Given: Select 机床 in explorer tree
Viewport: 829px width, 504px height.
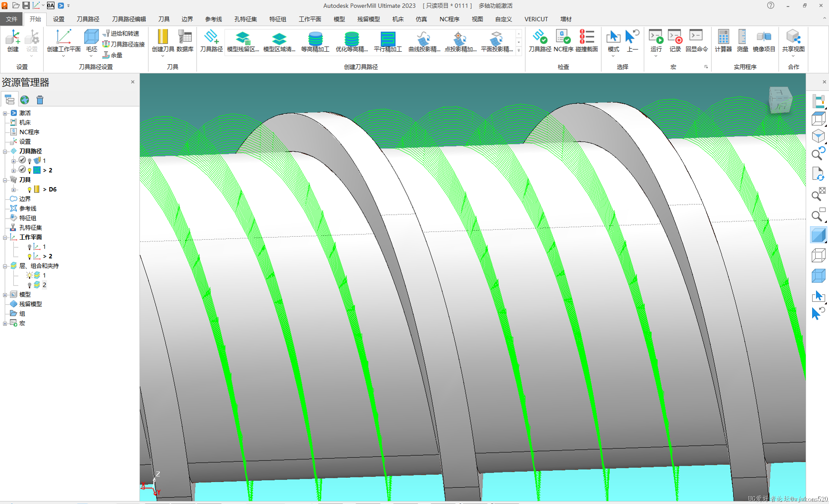Looking at the screenshot, I should (x=25, y=122).
